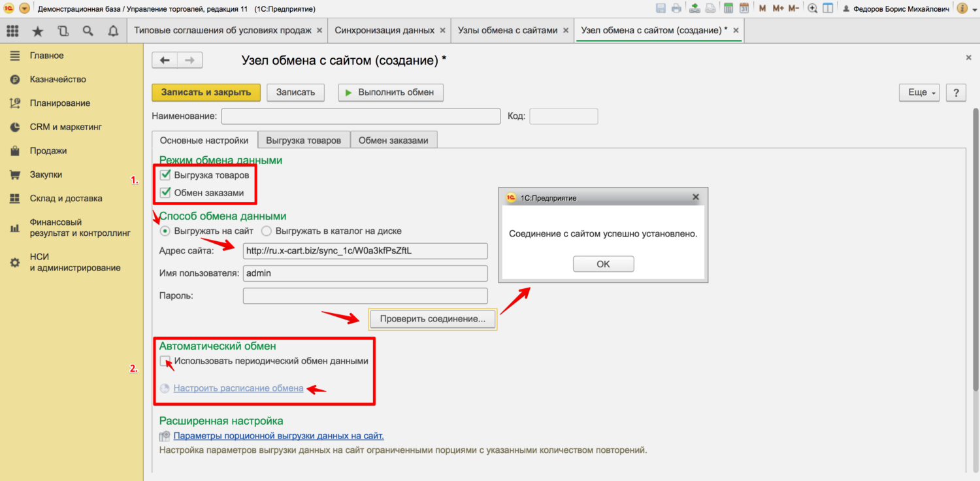Click into Пароль field
The height and width of the screenshot is (481, 980).
(365, 296)
